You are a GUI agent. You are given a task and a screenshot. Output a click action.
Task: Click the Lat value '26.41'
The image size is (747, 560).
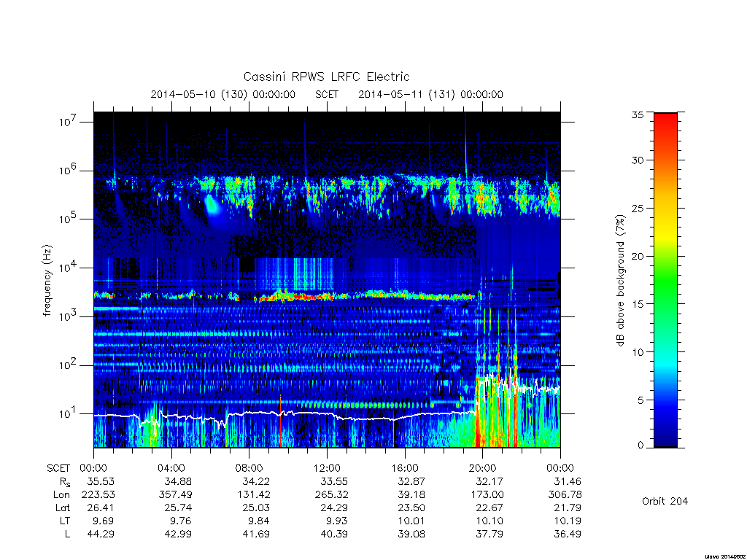[x=101, y=508]
